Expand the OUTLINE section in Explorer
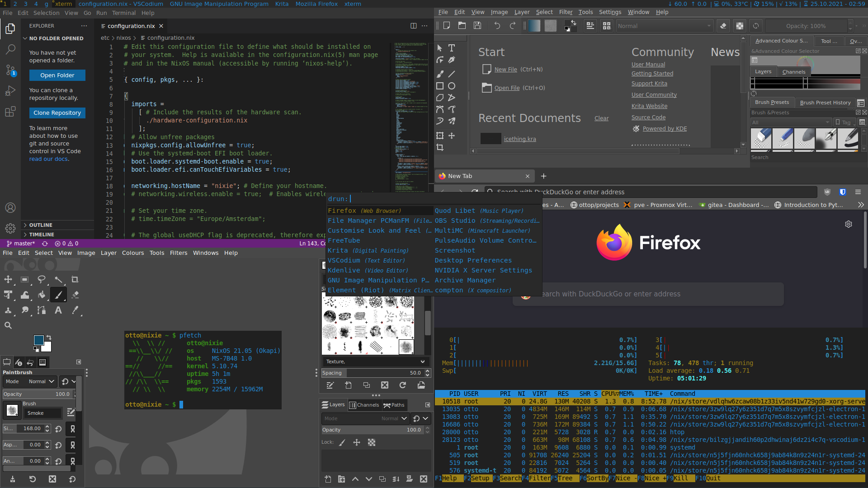Viewport: 868px width, 488px height. tap(41, 225)
